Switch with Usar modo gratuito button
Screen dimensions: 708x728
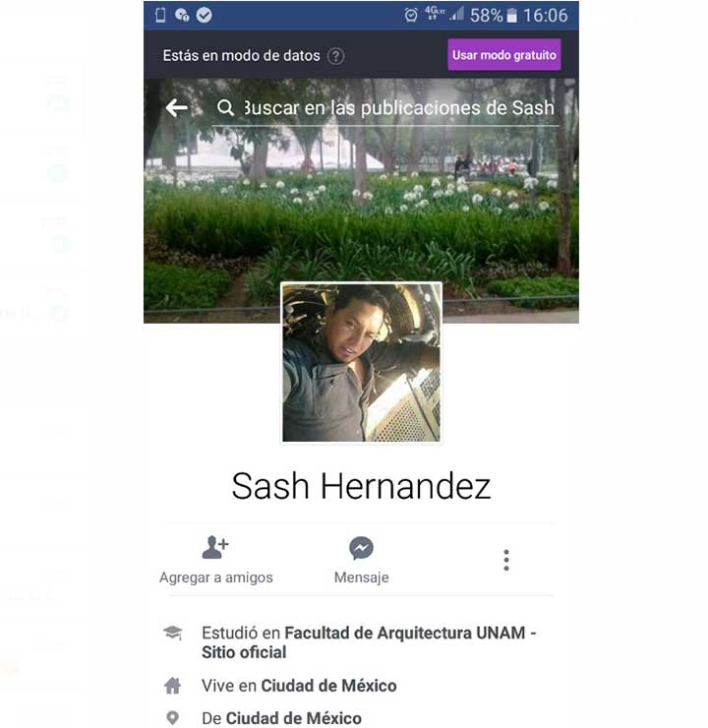pos(504,55)
